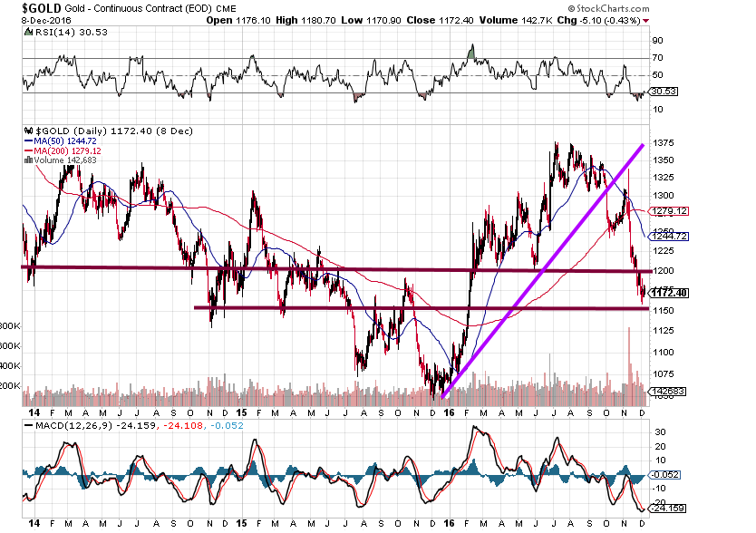
Task: Click the red down-arrow beside Chg
Action: click(647, 19)
